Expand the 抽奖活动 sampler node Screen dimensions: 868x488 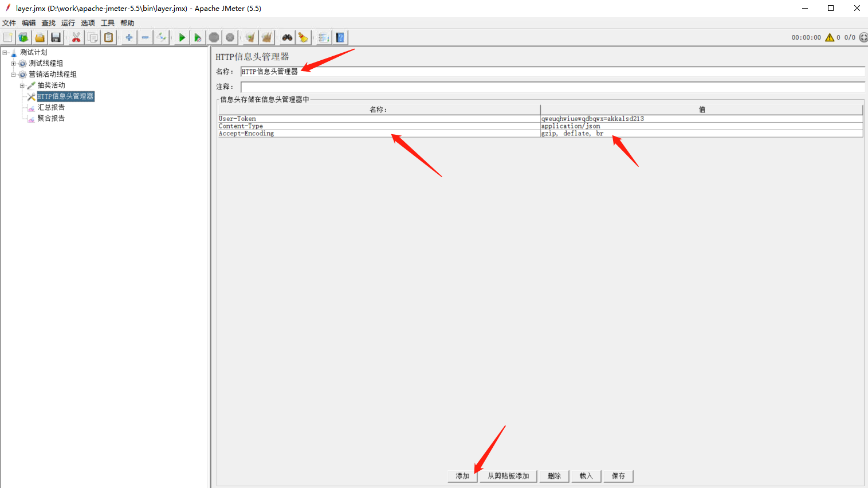(x=22, y=85)
